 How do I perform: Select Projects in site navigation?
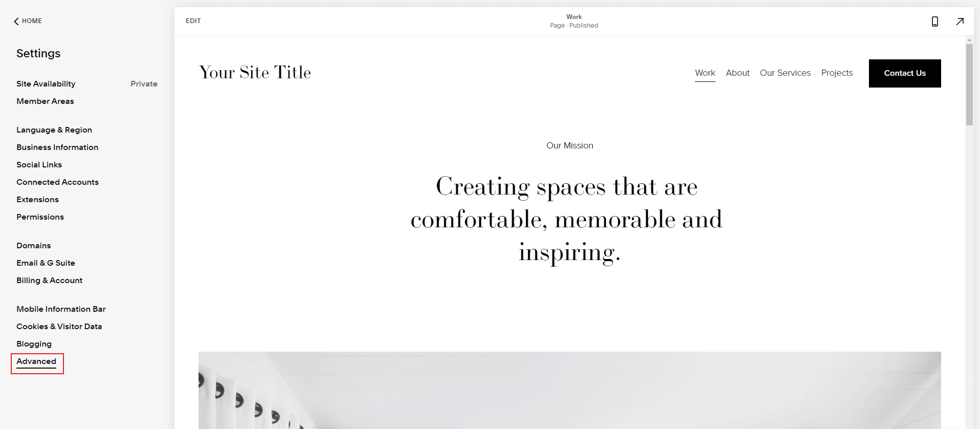point(837,73)
